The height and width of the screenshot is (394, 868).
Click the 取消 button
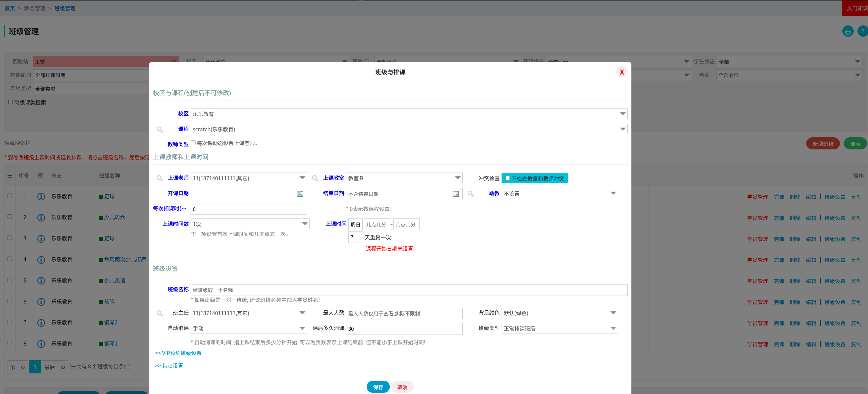(x=402, y=387)
